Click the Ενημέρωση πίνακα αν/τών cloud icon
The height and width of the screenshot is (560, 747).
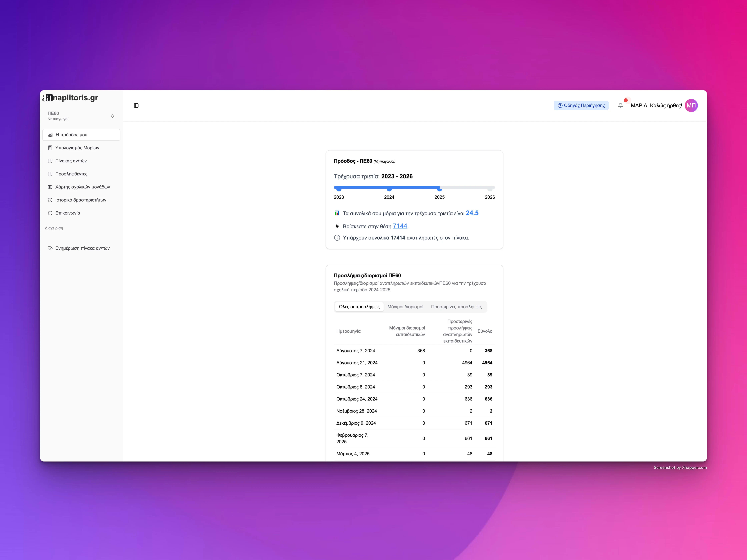point(50,248)
